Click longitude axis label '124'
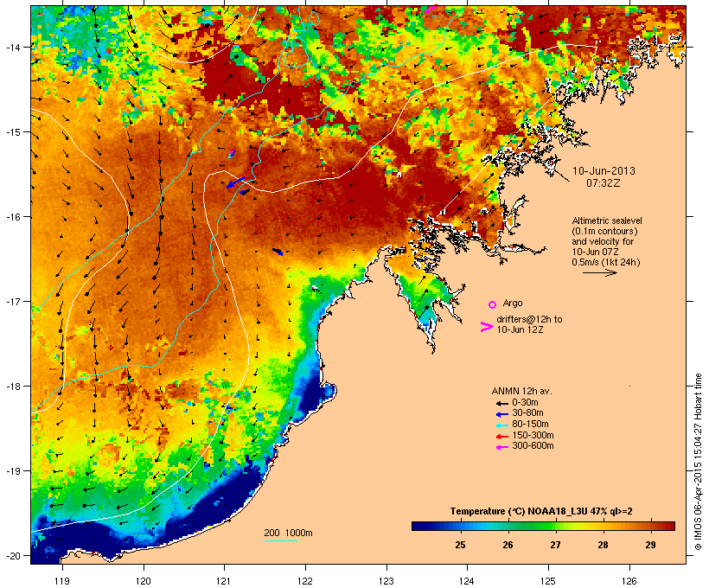 point(467,581)
